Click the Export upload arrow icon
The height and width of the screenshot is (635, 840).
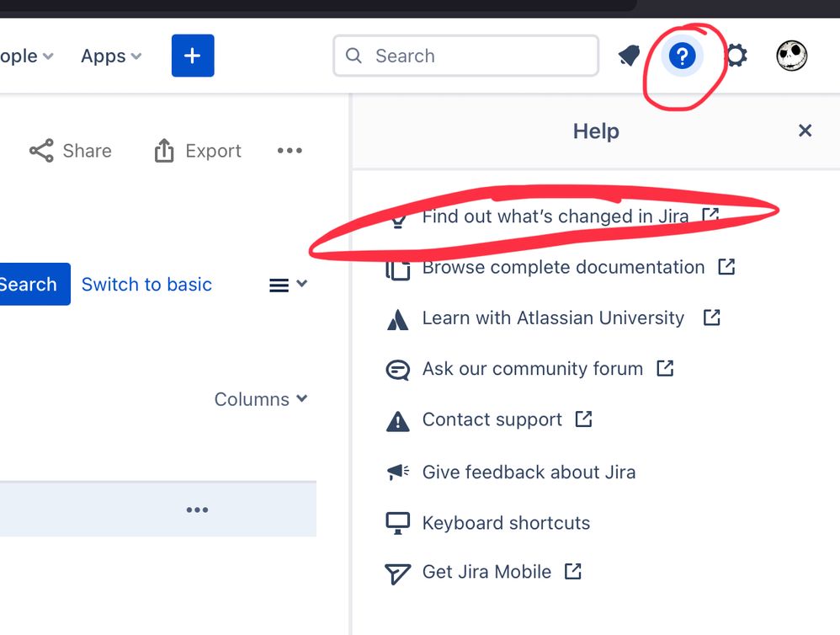point(164,151)
